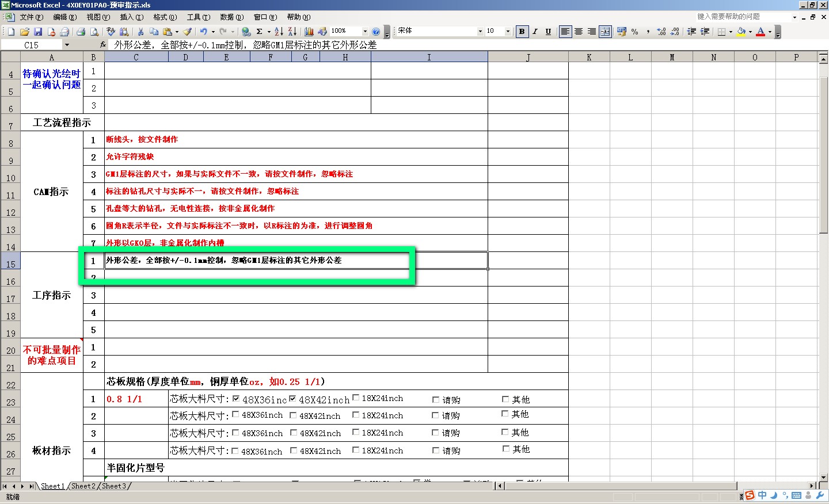Insert hyperlink with globe icon
This screenshot has height=504, width=829.
246,32
